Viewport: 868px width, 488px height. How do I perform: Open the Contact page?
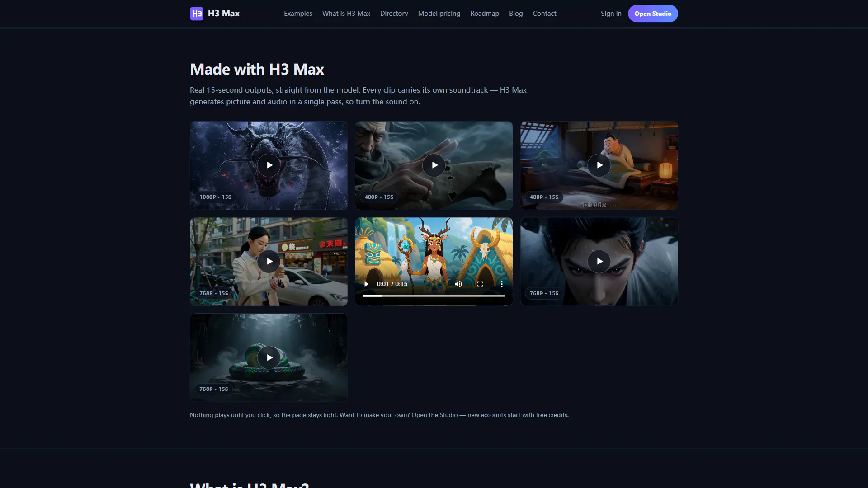(544, 14)
